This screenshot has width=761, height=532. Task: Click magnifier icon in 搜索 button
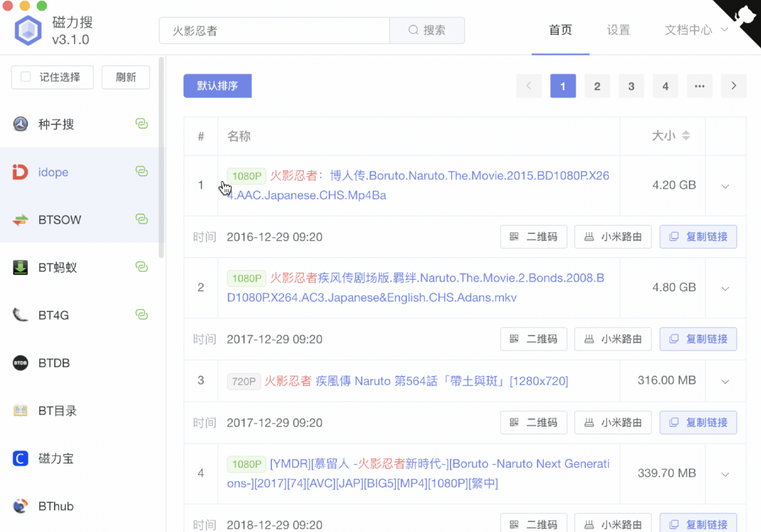[x=413, y=30]
